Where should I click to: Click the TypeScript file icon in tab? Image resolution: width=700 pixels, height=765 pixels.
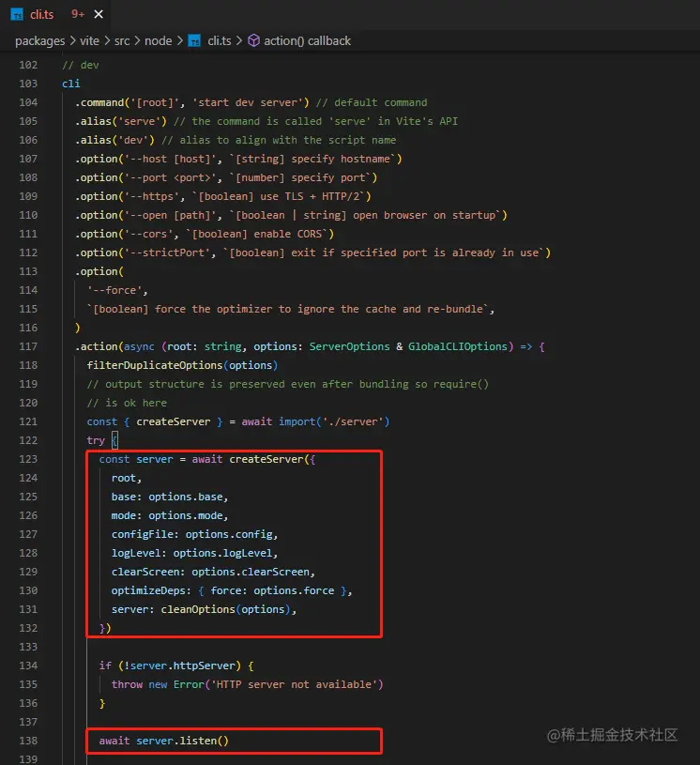pos(17,15)
